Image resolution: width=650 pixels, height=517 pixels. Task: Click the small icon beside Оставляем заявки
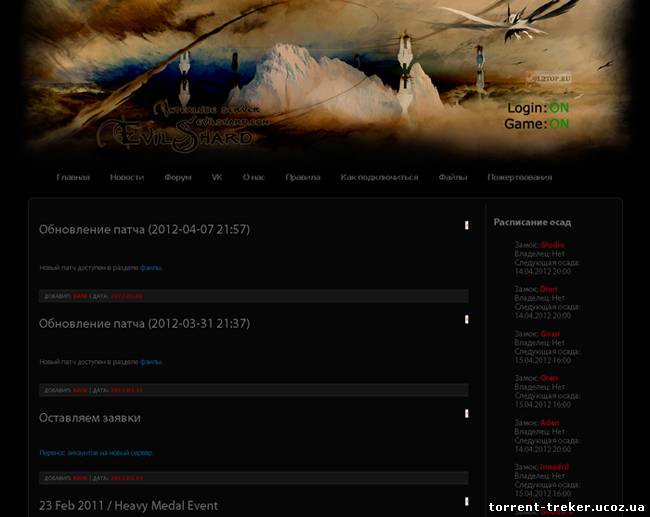coord(466,413)
